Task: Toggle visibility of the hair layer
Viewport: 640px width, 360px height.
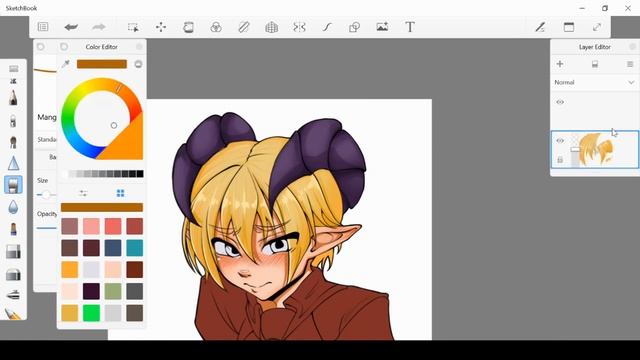Action: (x=560, y=140)
